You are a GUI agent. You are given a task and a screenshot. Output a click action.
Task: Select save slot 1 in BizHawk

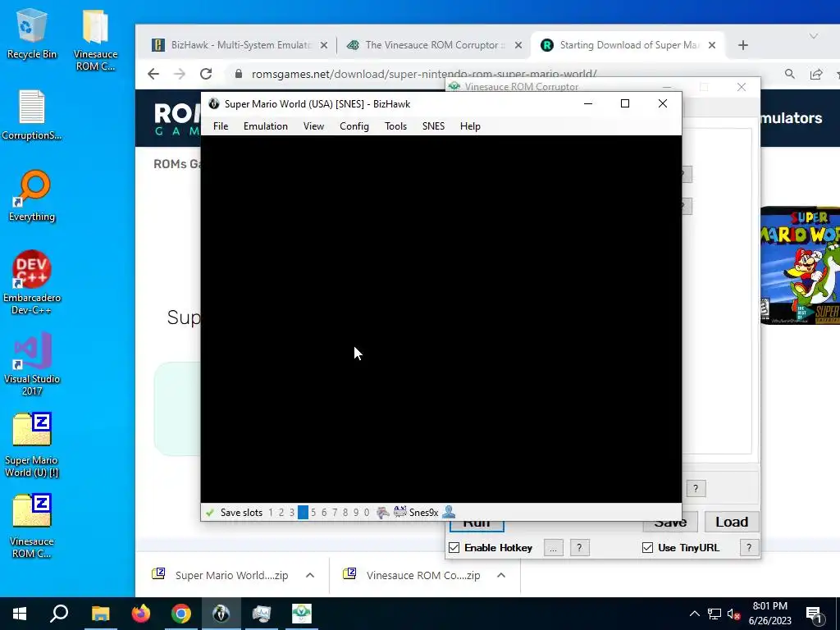271,513
